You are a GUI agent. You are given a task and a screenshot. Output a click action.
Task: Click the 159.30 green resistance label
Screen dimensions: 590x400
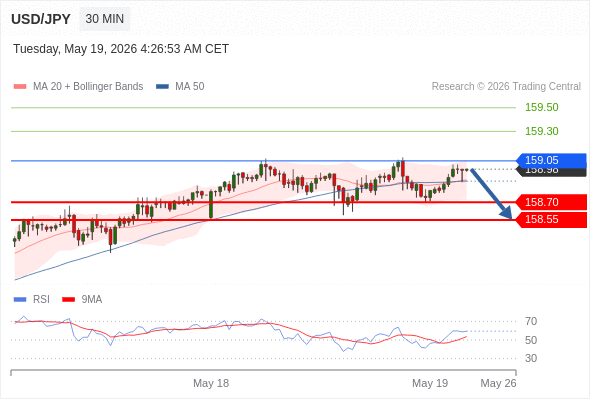(542, 131)
